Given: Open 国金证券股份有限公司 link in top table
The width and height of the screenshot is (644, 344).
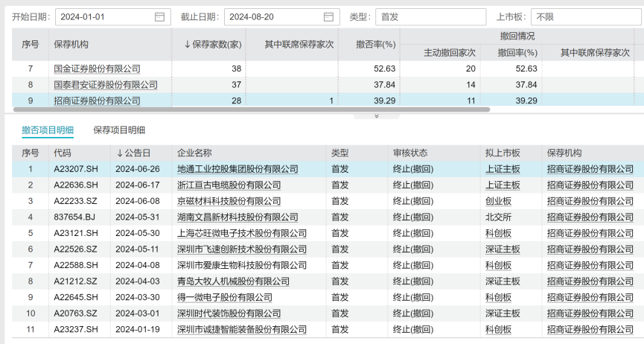Looking at the screenshot, I should (97, 69).
